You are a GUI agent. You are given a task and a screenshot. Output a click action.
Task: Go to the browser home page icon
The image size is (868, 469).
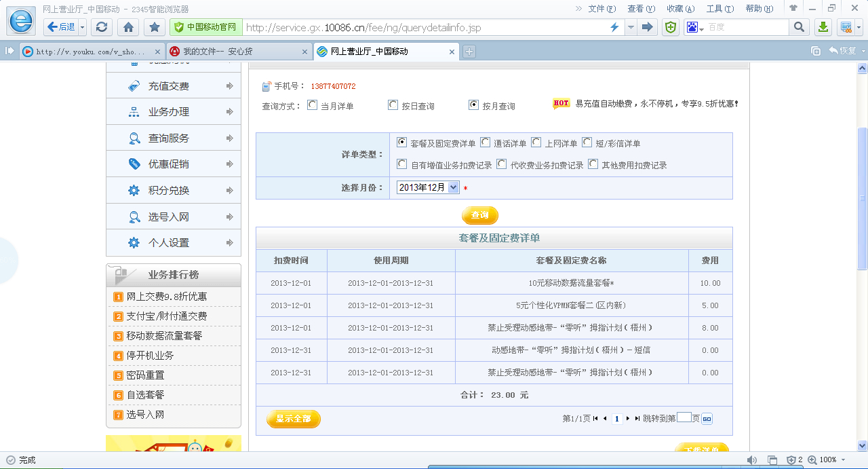(x=128, y=27)
